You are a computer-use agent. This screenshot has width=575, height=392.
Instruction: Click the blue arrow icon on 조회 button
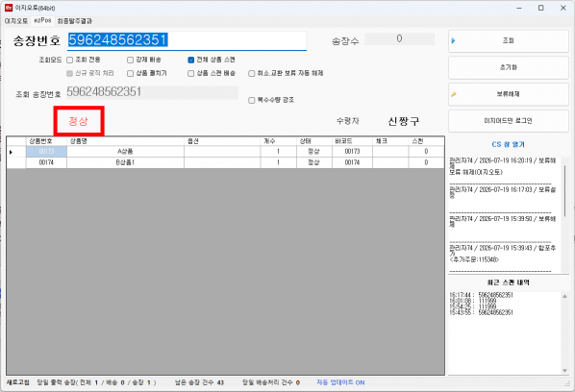pyautogui.click(x=453, y=40)
